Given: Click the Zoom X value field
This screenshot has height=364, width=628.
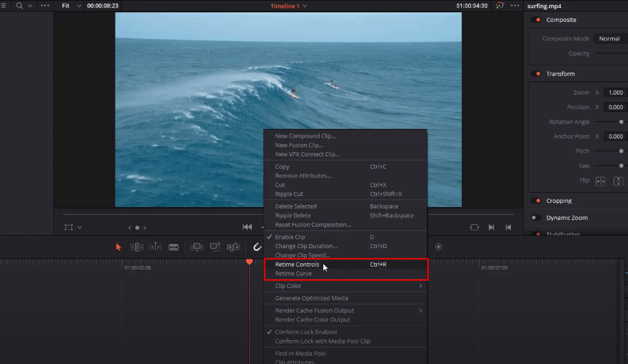Looking at the screenshot, I should pos(616,93).
